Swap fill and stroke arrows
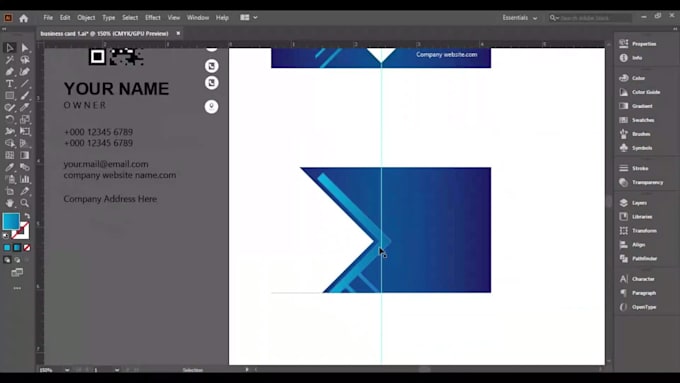Screen dimensions: 680x383 pyautogui.click(x=27, y=216)
